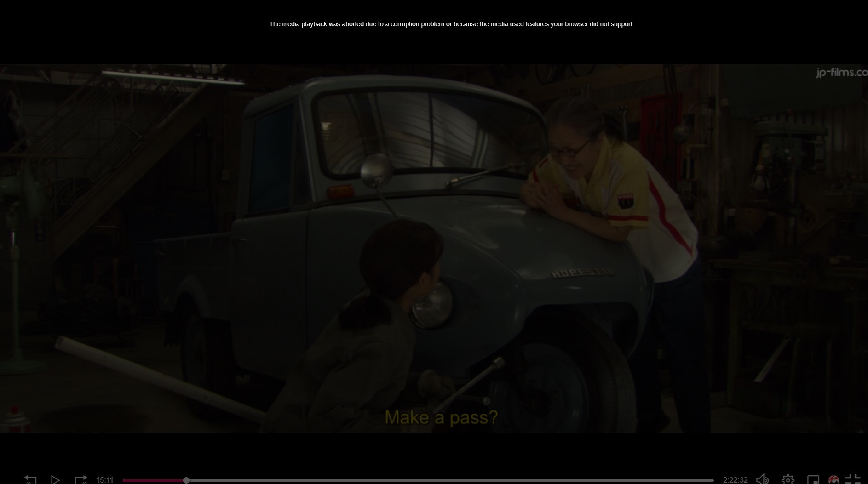Viewport: 868px width, 484px height.
Task: Seek to the end of the timeline
Action: click(x=713, y=480)
